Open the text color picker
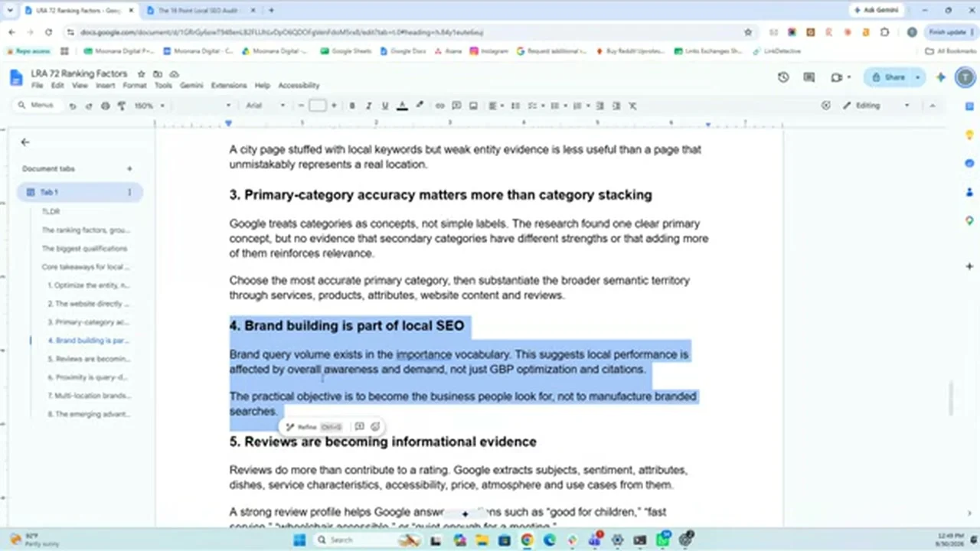This screenshot has width=980, height=551. (x=402, y=106)
